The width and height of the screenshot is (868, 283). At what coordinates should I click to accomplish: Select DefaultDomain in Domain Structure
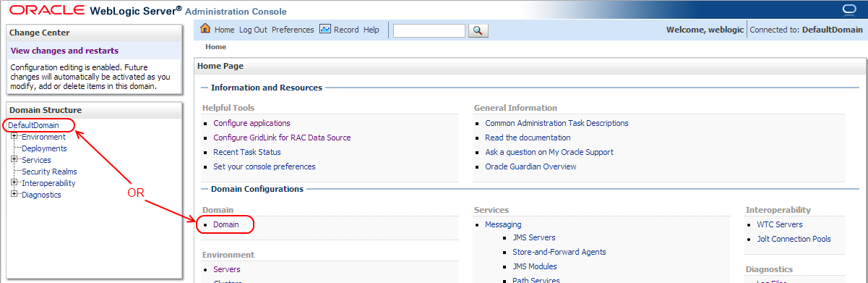pyautogui.click(x=33, y=125)
